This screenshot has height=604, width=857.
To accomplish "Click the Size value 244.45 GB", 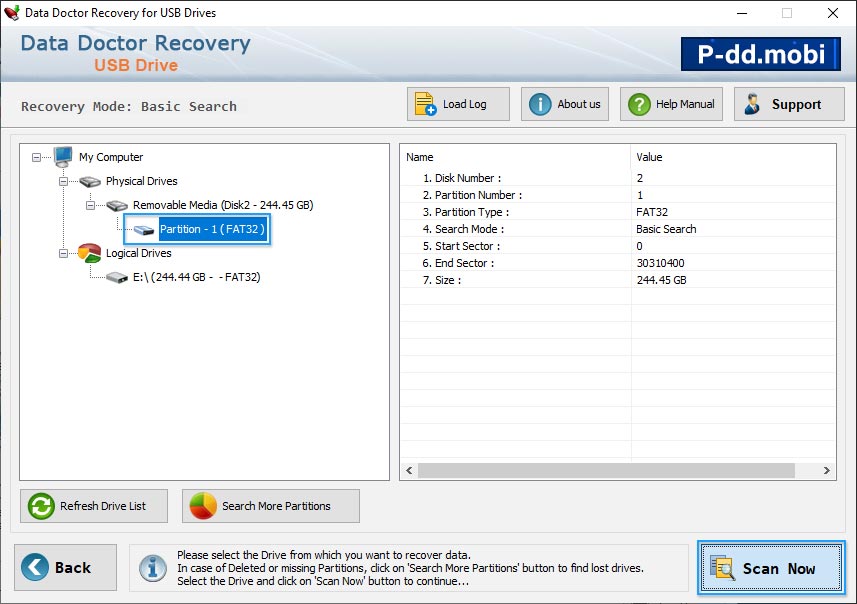I will point(661,280).
